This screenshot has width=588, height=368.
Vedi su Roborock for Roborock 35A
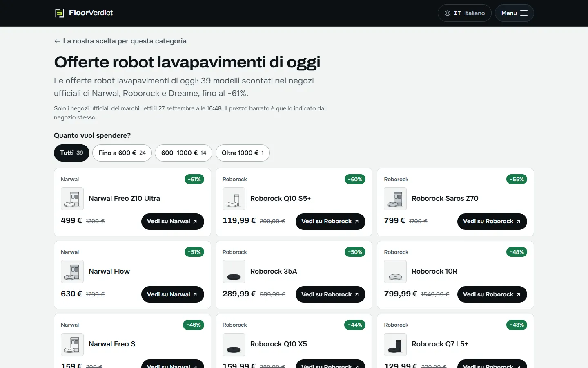(x=330, y=294)
